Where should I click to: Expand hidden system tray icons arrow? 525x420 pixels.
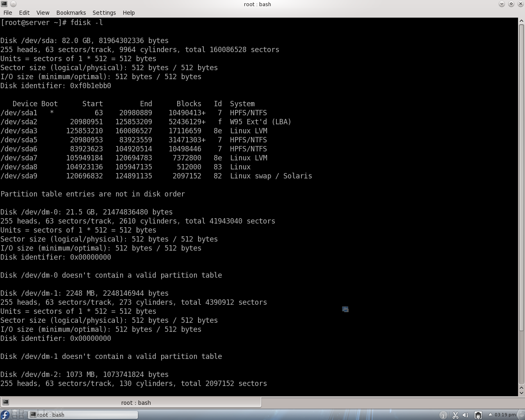tap(490, 414)
